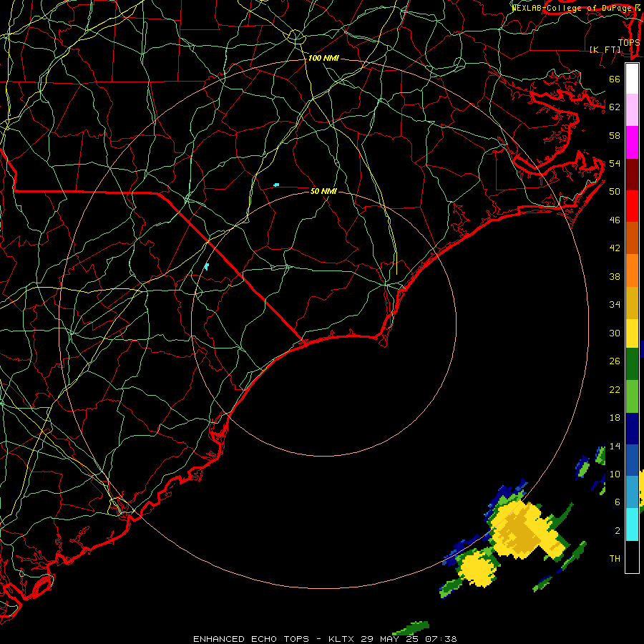This screenshot has height=644, width=644.
Task: Click the "100 NMI" range ring label
Action: tap(323, 59)
